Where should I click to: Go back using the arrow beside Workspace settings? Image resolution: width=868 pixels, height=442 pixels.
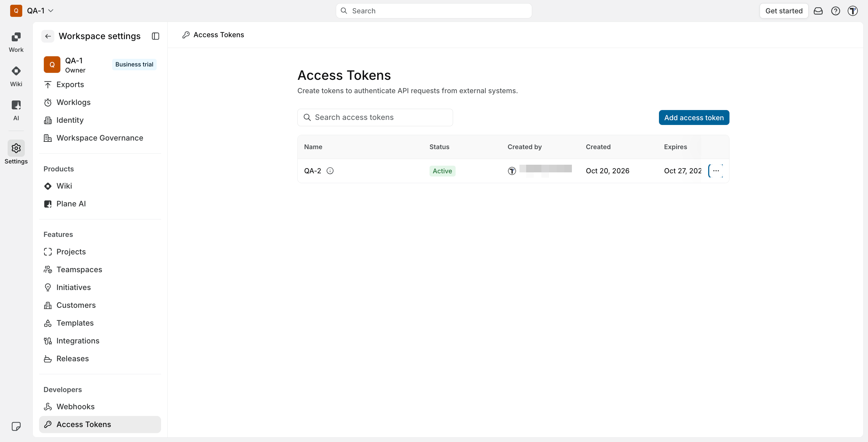[x=48, y=36]
